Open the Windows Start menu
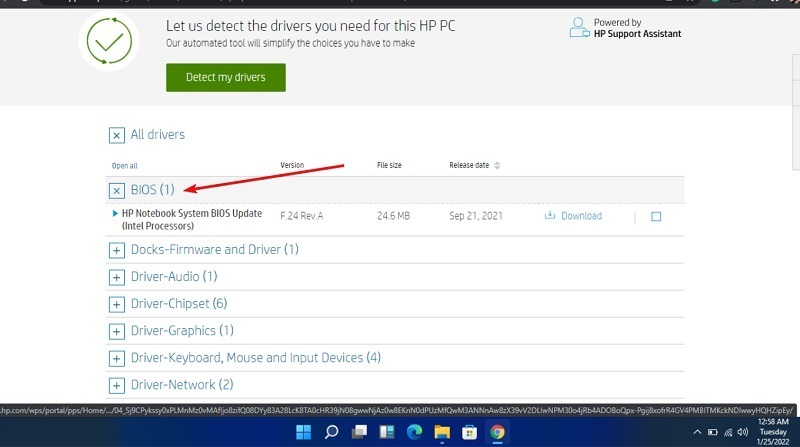Viewport: 800px width, 447px height. point(304,432)
